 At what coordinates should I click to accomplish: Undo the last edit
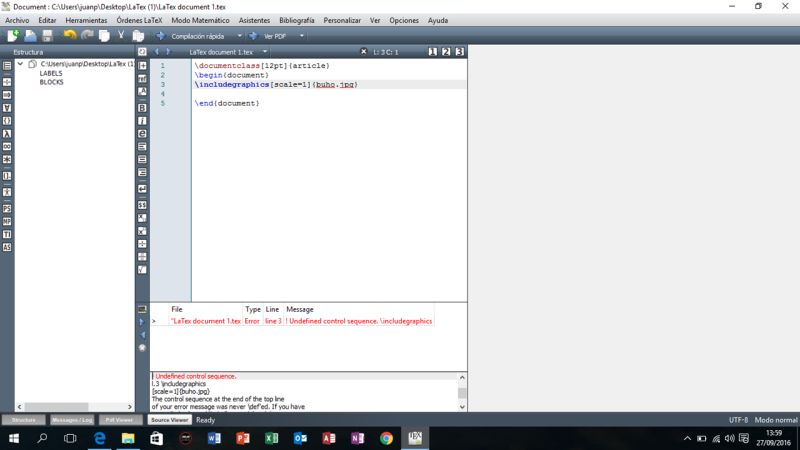coord(70,36)
